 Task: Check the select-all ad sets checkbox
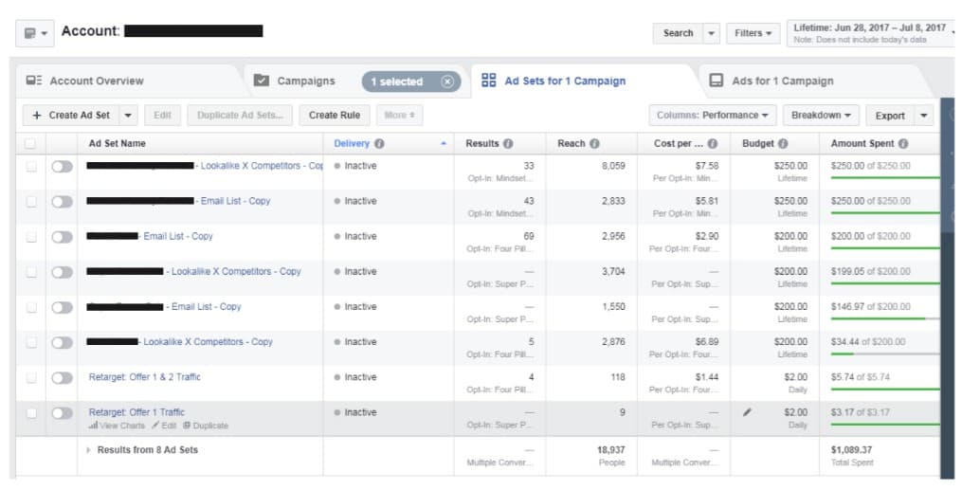30,144
